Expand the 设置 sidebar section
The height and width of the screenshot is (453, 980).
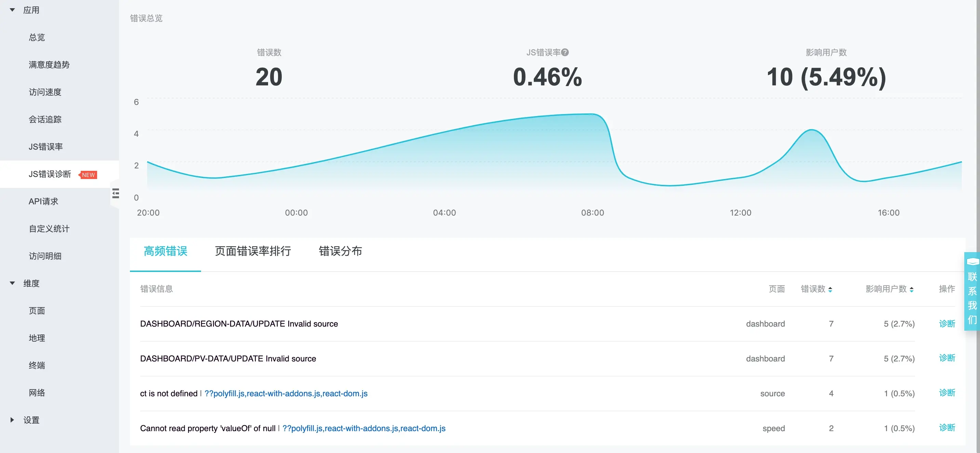(x=12, y=420)
